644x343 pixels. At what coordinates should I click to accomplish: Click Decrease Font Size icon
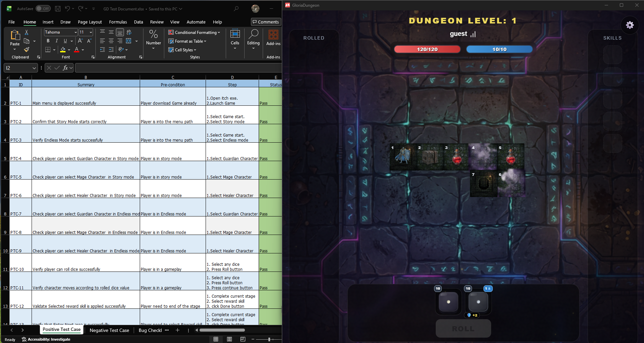tap(89, 41)
